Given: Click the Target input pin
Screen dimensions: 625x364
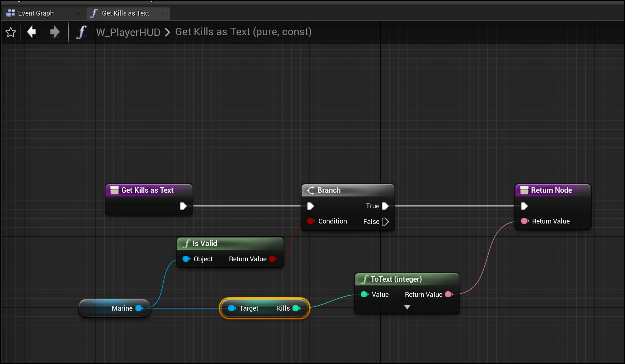Looking at the screenshot, I should pos(232,308).
